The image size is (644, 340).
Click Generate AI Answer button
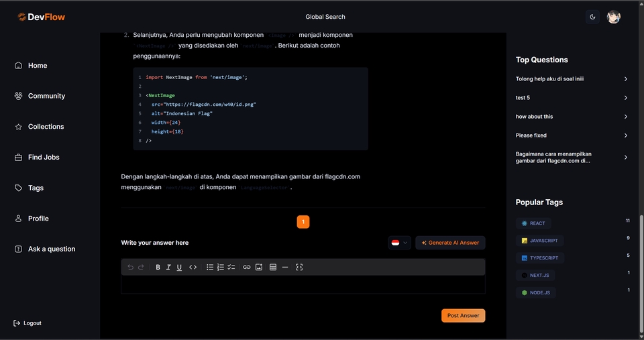tap(450, 243)
